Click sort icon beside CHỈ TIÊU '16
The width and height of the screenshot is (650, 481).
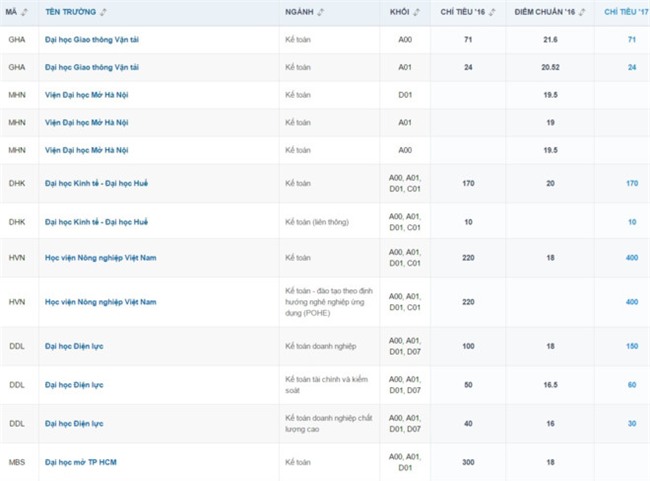(x=492, y=12)
